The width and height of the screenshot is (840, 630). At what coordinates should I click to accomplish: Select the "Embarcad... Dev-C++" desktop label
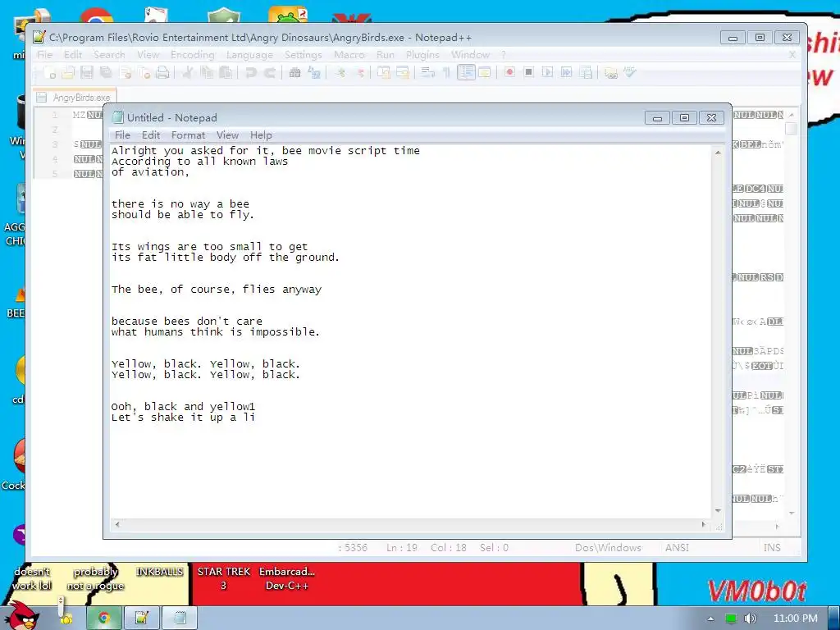click(x=287, y=578)
